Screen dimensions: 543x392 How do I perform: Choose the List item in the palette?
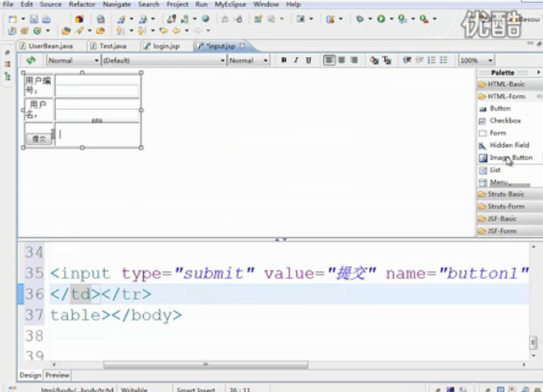494,170
